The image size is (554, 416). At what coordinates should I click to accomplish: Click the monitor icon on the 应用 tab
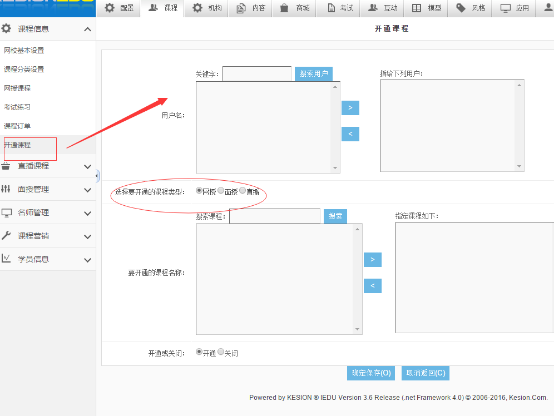505,8
